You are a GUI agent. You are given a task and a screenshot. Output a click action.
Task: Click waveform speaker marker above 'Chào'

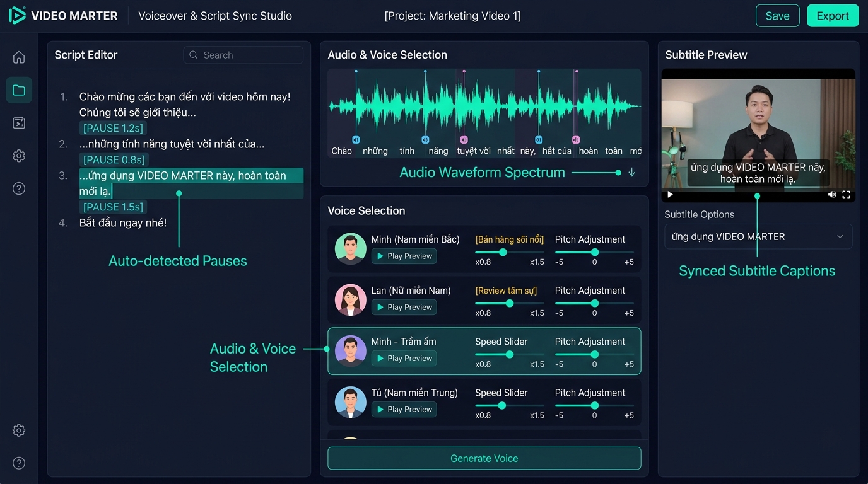[356, 139]
